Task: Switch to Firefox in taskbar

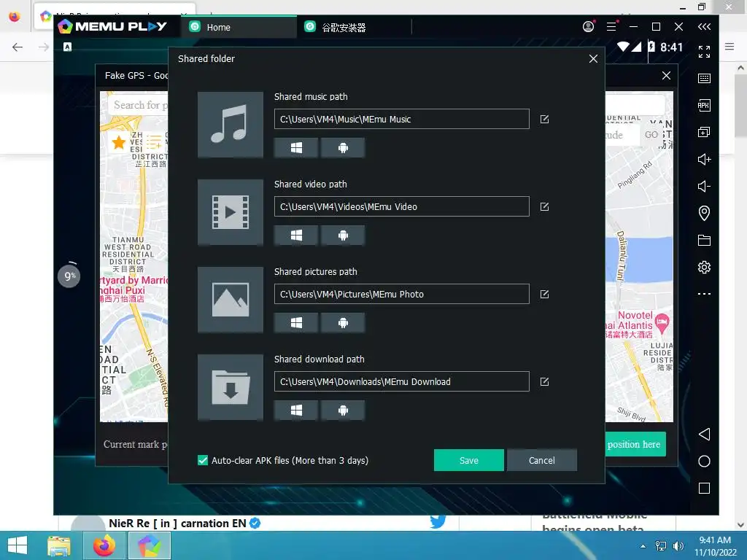Action: (104, 545)
